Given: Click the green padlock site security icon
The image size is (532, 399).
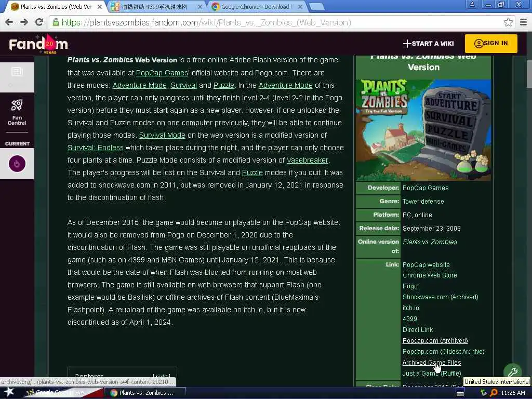Looking at the screenshot, I should tap(55, 22).
